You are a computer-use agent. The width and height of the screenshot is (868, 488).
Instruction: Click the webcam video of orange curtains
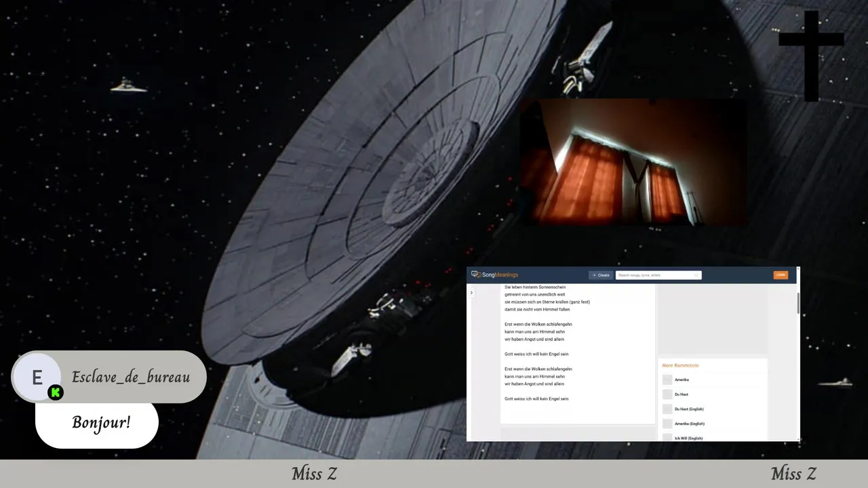pyautogui.click(x=633, y=162)
